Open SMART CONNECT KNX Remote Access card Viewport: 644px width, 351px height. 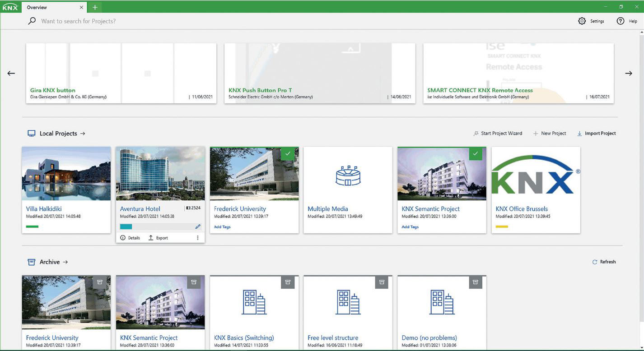point(518,73)
